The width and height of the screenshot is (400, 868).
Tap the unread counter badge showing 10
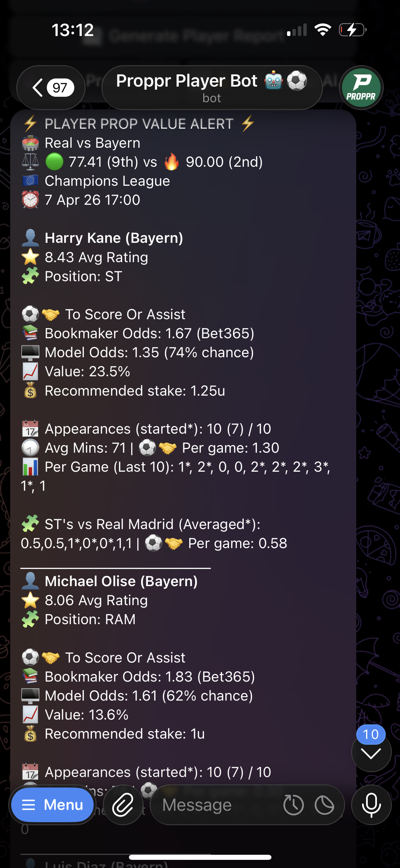tap(370, 734)
